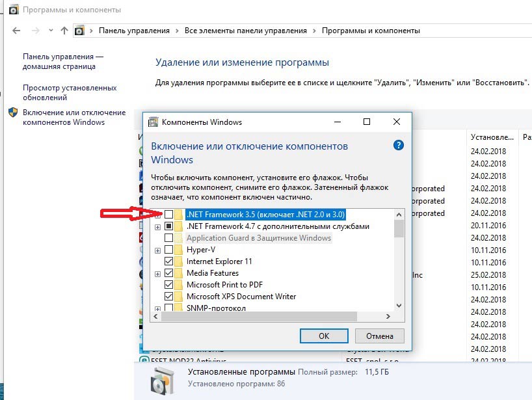532x400 pixels.
Task: Open dropdown before Панель управления breadcrumb
Action: [91, 31]
